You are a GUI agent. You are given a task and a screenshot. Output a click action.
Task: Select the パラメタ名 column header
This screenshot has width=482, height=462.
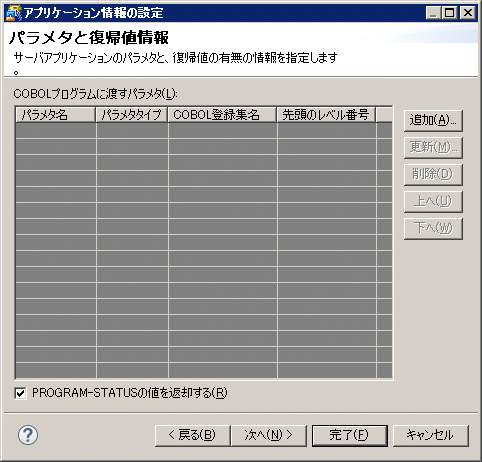(x=56, y=115)
